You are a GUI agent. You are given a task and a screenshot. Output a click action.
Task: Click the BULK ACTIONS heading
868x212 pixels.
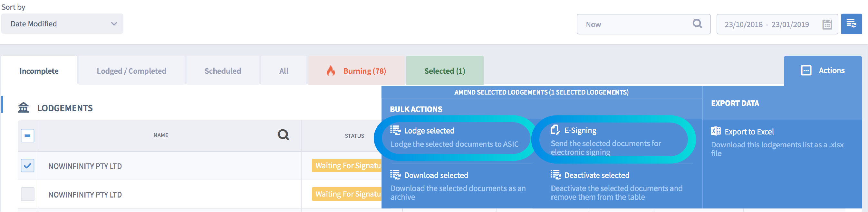point(416,109)
